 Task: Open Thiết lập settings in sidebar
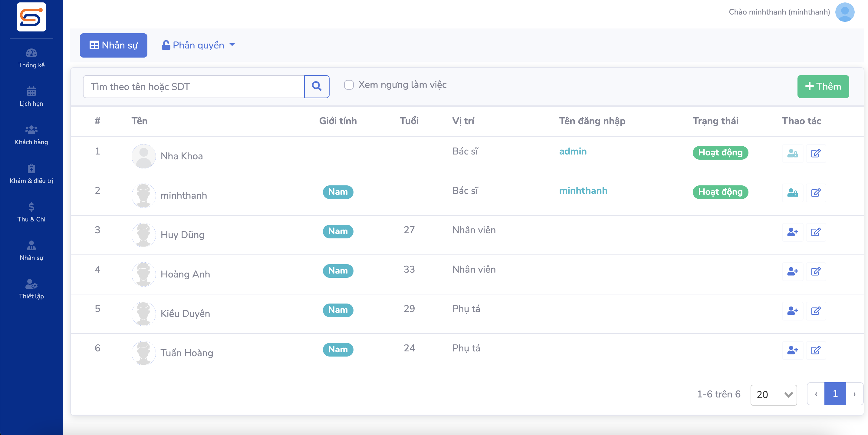pos(31,289)
